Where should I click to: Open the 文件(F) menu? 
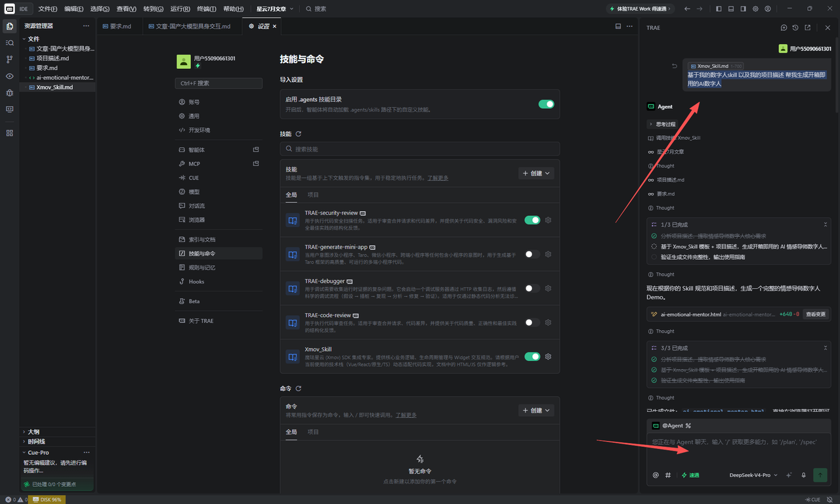[48, 9]
